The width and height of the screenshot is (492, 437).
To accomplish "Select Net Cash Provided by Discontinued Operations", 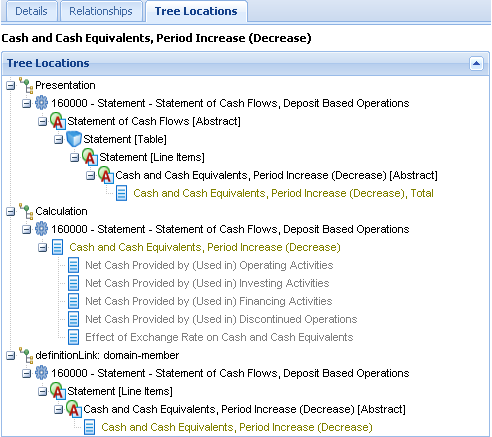I will (x=221, y=319).
